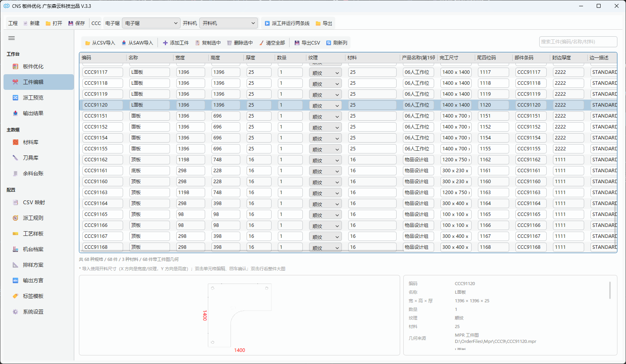Go to CSV 映射 settings
The width and height of the screenshot is (626, 364).
39,202
